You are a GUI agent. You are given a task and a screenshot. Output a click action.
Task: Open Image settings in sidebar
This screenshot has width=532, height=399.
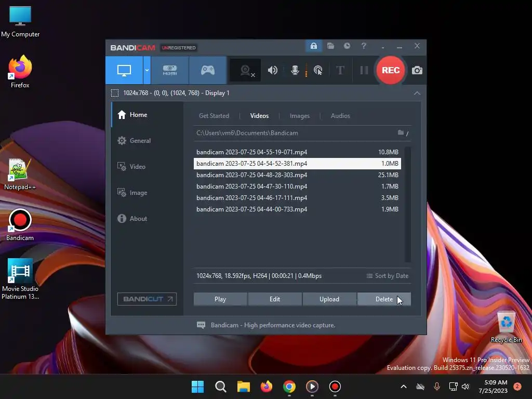tap(147, 192)
